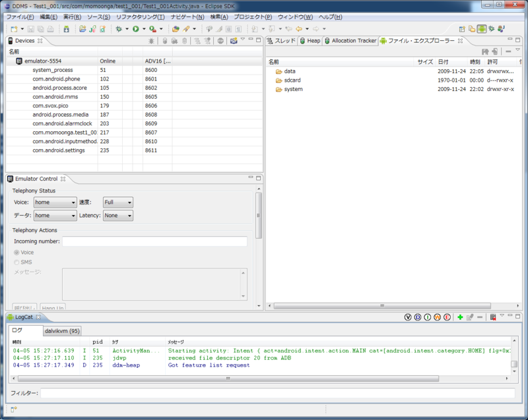Click the Screen Capture camera icon in Devices

(234, 41)
